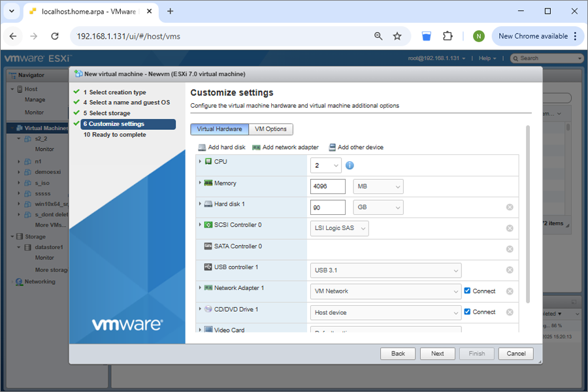Screen dimensions: 588x392
Task: Remove USB controller 1 with its delete icon
Action: point(510,270)
